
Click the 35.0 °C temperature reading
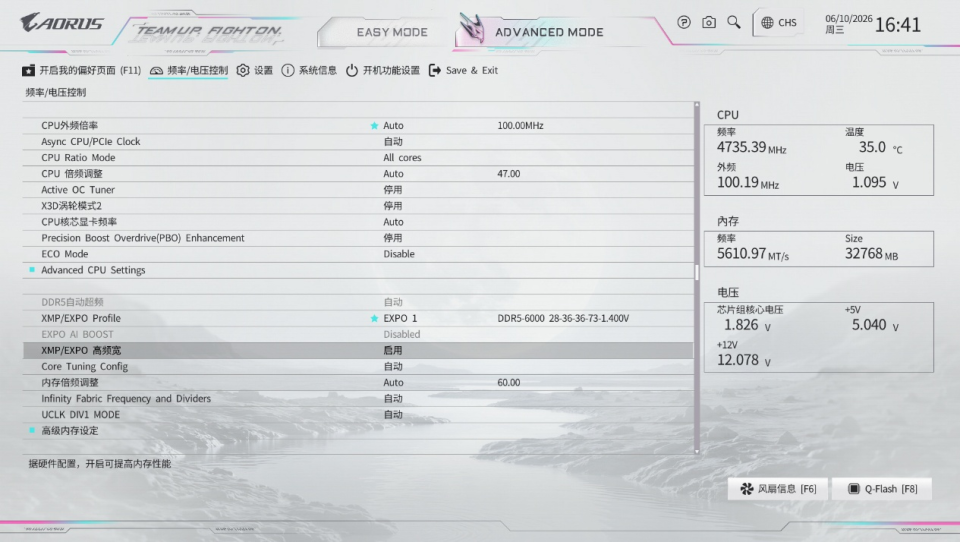880,148
